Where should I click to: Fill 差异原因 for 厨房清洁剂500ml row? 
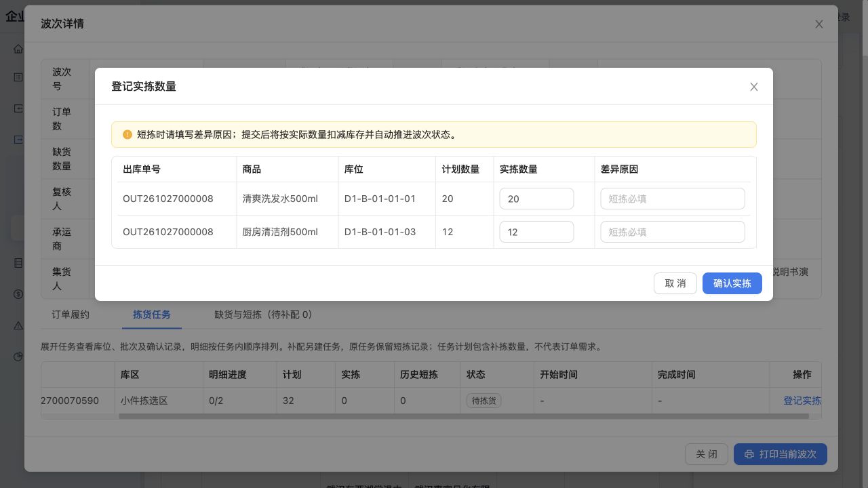coord(673,232)
